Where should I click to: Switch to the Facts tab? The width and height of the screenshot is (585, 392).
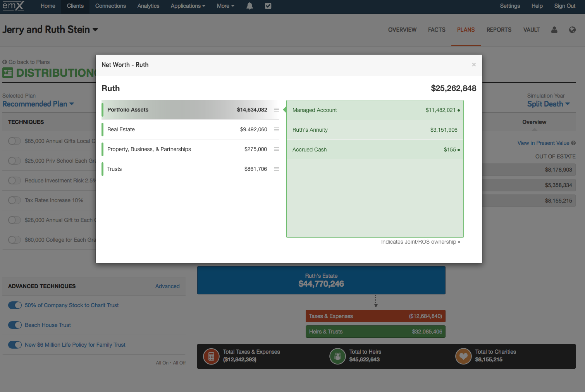coord(437,30)
